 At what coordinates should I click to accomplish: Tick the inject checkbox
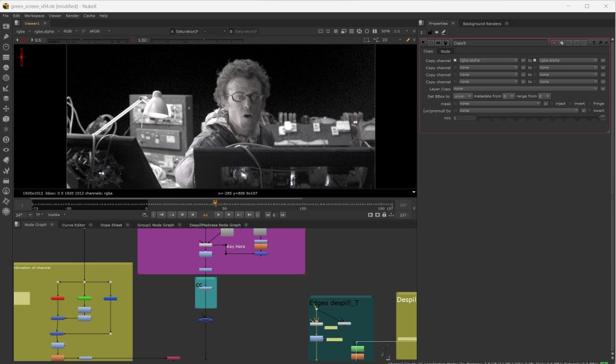pos(552,103)
